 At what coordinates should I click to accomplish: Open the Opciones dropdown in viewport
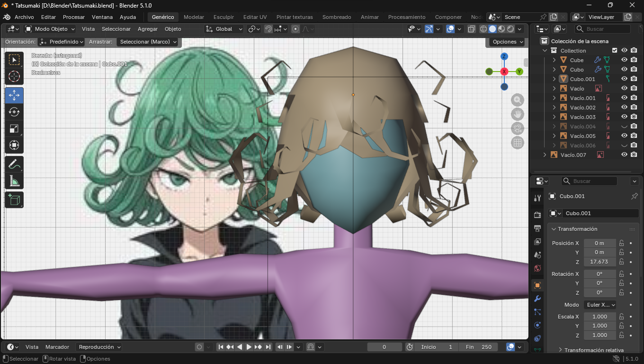pyautogui.click(x=507, y=42)
